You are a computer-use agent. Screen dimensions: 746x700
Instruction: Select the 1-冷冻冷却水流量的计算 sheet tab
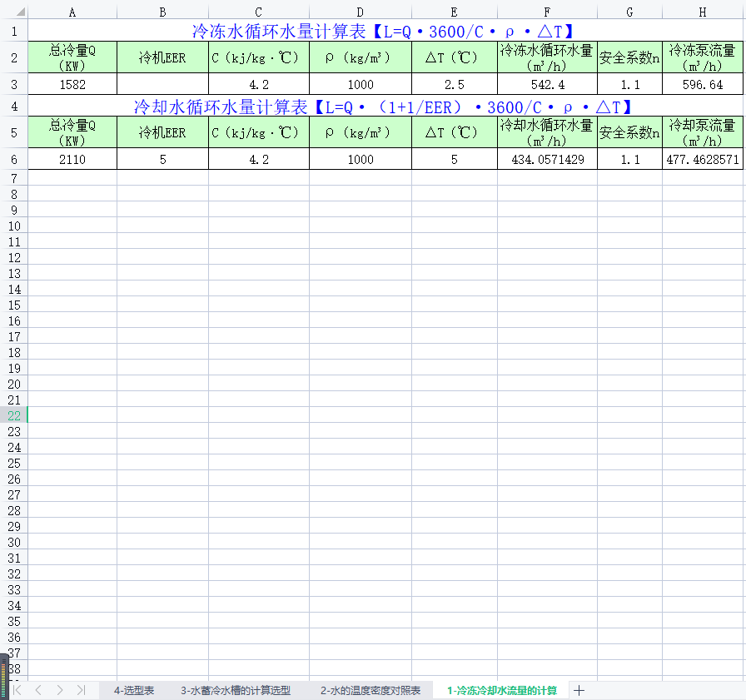pos(502,691)
